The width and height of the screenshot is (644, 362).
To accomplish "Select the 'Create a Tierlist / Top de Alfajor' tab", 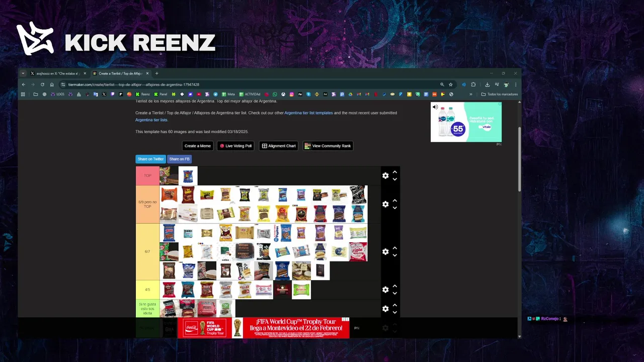I will [120, 73].
